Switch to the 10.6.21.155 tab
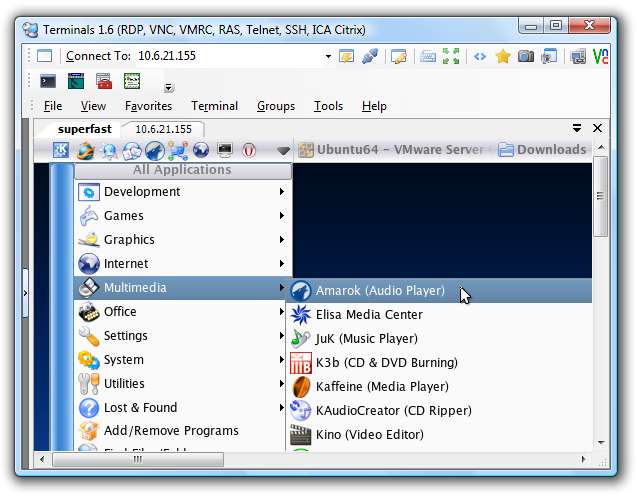The width and height of the screenshot is (637, 496). click(163, 129)
